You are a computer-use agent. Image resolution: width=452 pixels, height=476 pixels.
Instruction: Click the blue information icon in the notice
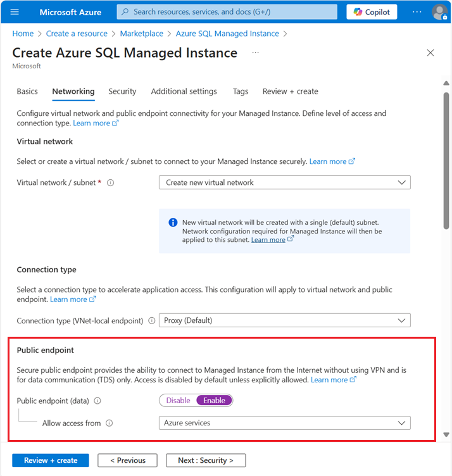click(173, 223)
